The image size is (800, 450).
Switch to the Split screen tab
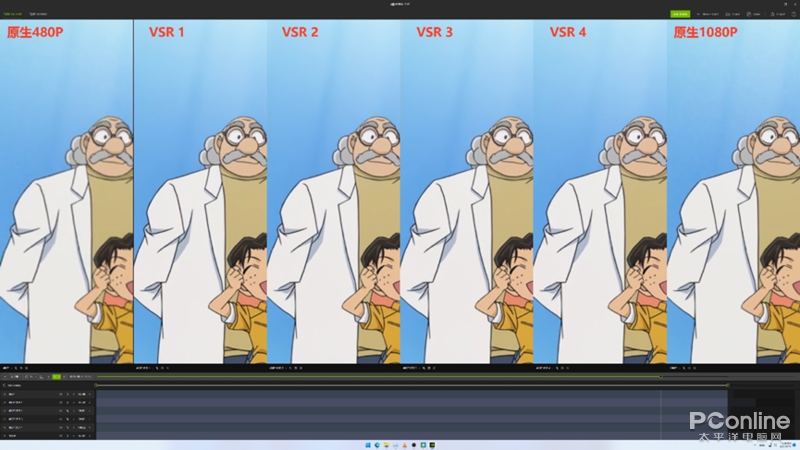tap(38, 14)
